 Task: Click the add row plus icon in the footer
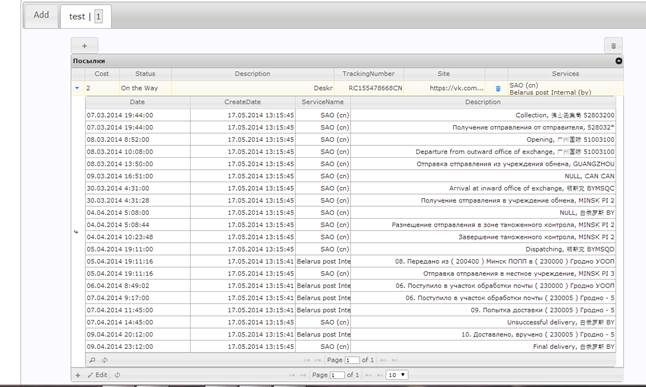[x=78, y=375]
